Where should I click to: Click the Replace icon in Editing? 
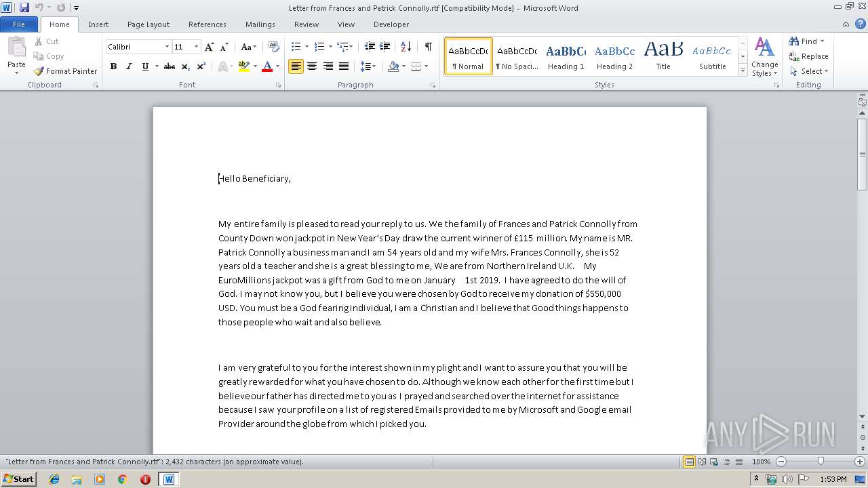pos(794,56)
